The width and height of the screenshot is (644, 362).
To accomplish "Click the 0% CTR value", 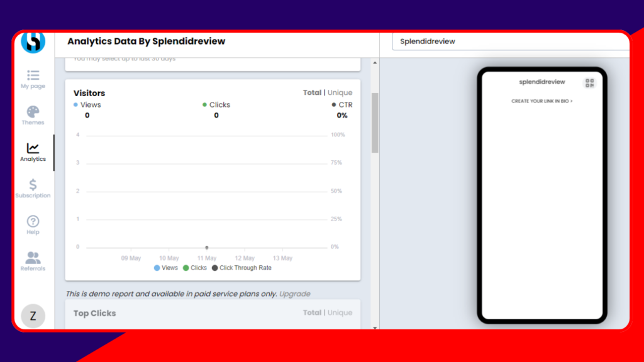I will (342, 116).
